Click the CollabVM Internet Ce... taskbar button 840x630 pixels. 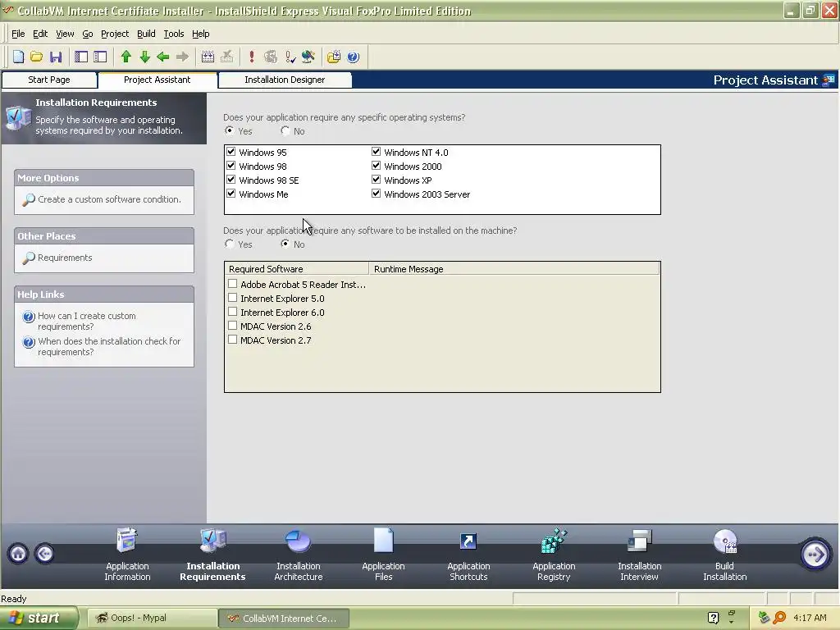[x=284, y=619]
